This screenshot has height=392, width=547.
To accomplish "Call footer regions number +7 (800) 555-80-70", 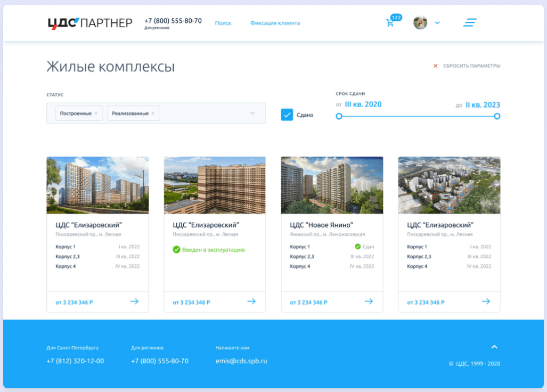I will click(160, 361).
